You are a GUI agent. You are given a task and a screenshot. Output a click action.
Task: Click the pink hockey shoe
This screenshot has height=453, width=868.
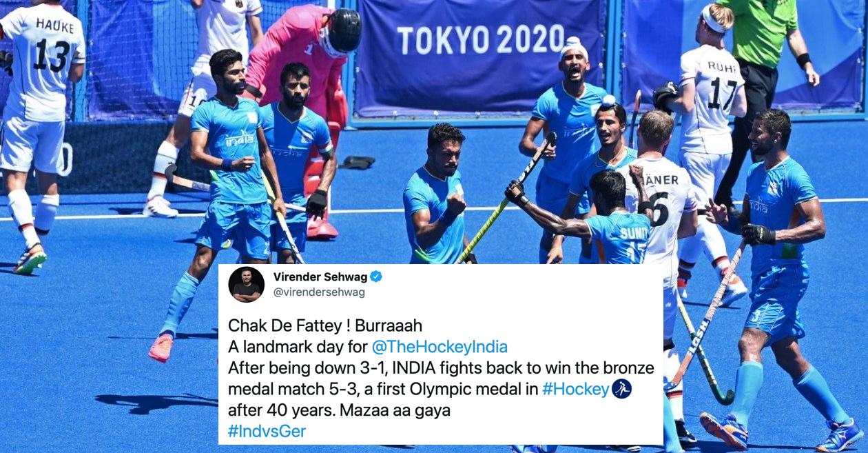pyautogui.click(x=161, y=348)
